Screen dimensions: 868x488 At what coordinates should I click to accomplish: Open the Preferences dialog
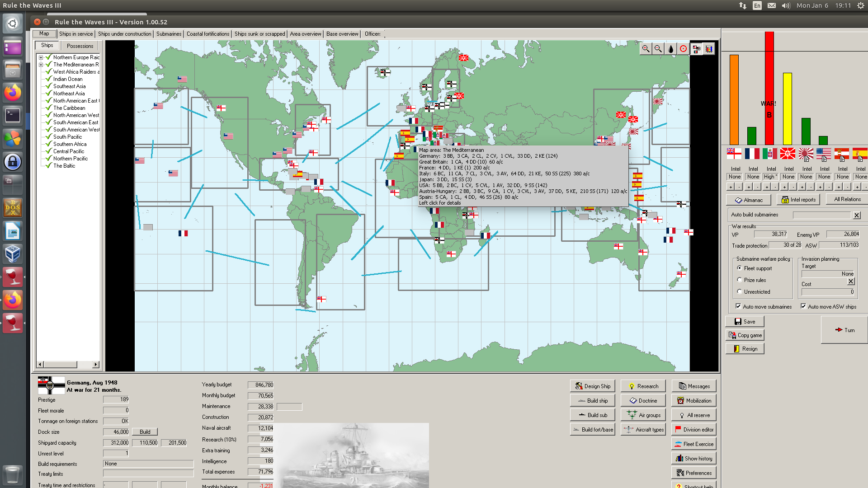(x=694, y=473)
